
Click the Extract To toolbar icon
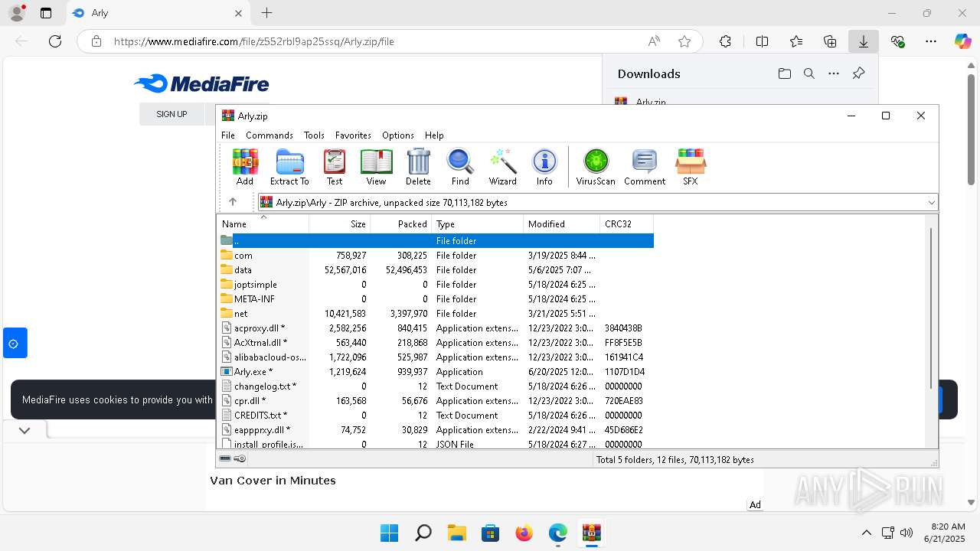click(289, 167)
